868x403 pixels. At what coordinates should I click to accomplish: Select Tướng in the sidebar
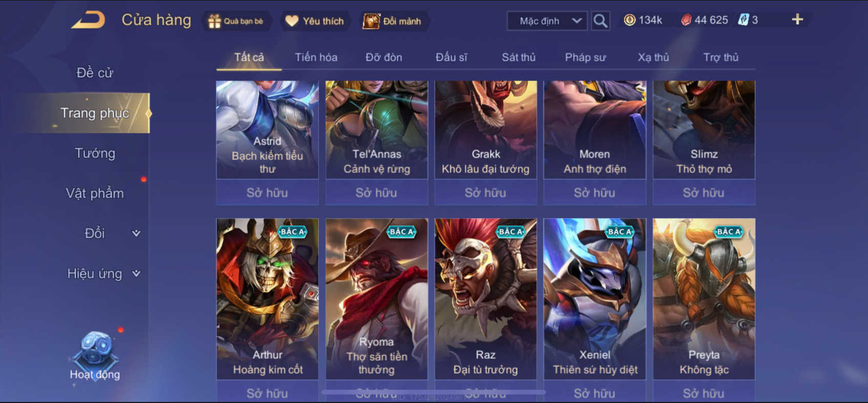coord(95,153)
